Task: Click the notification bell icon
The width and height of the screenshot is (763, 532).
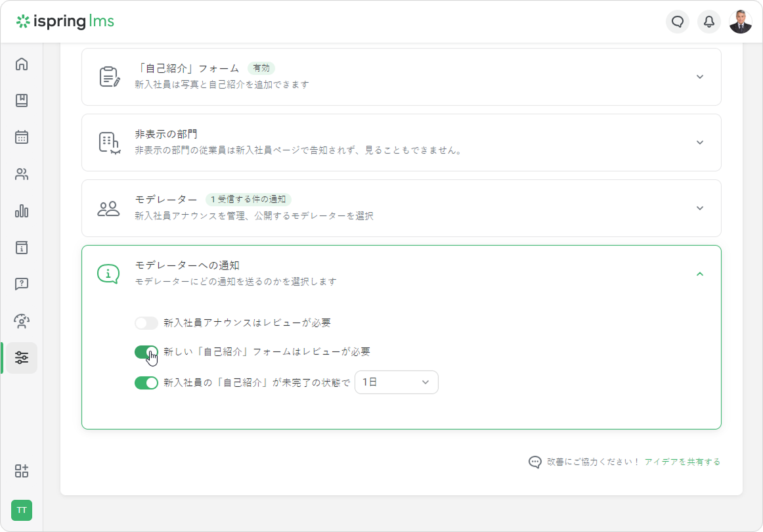Action: 709,22
